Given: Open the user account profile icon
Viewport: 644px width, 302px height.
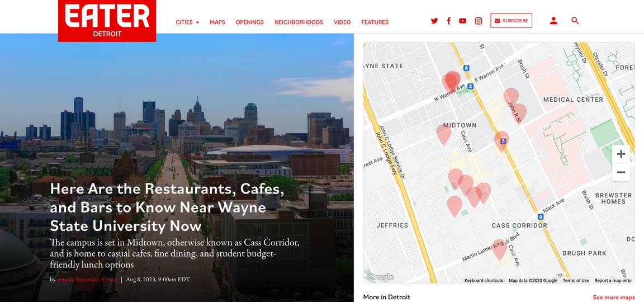Looking at the screenshot, I should (553, 21).
